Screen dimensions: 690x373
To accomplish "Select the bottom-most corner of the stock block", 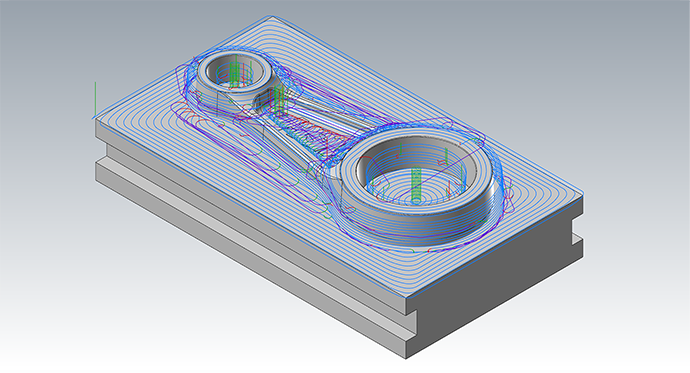I will click(x=406, y=357).
